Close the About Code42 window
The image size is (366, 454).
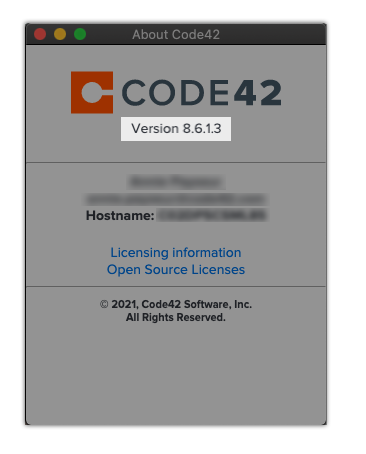[x=40, y=34]
